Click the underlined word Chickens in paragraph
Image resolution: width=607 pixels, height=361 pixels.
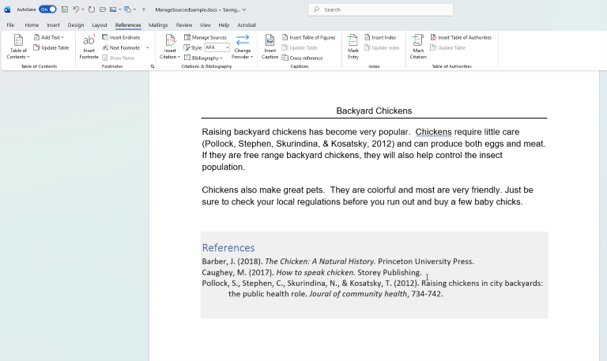pos(433,132)
